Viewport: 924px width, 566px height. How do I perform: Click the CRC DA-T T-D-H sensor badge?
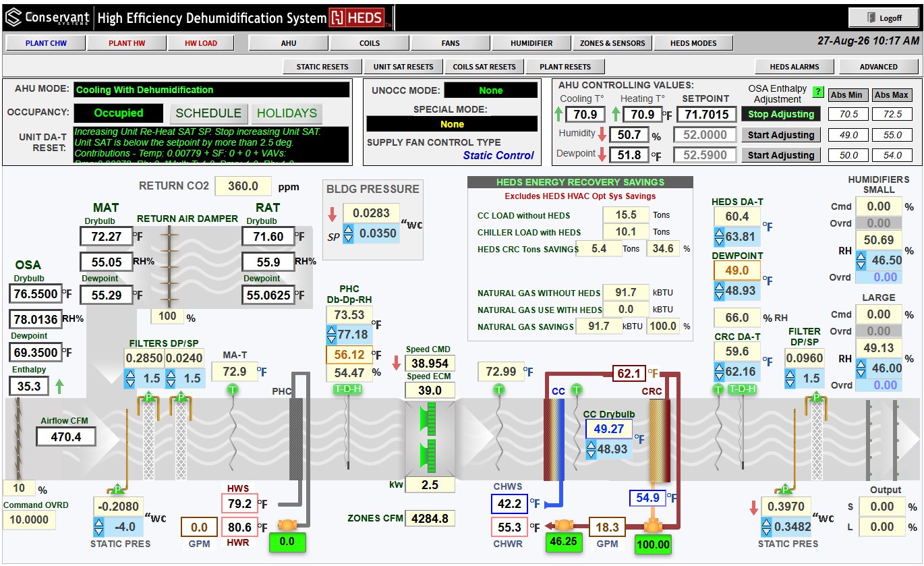point(742,389)
